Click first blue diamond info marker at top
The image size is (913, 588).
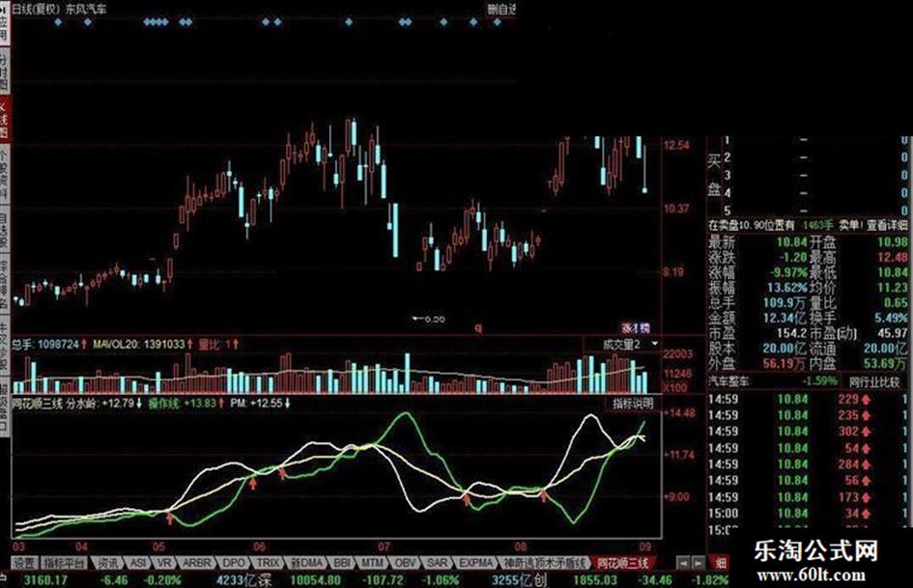(58, 22)
